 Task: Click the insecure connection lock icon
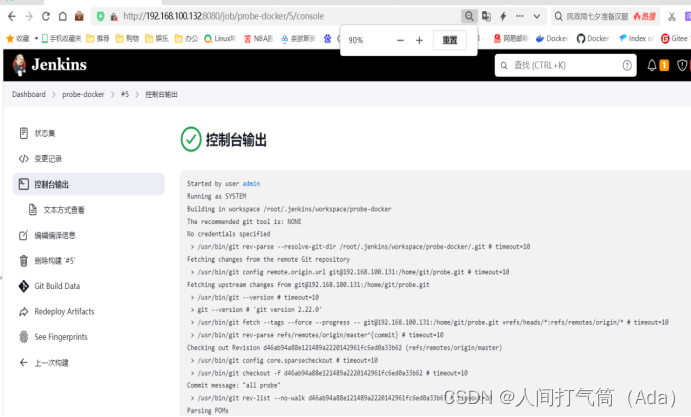pyautogui.click(x=114, y=17)
